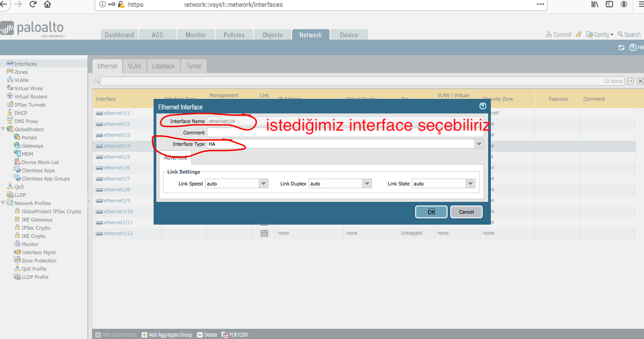Screen dimensions: 644x339
Task: Click the Add Aggregate Group icon
Action: 144,335
